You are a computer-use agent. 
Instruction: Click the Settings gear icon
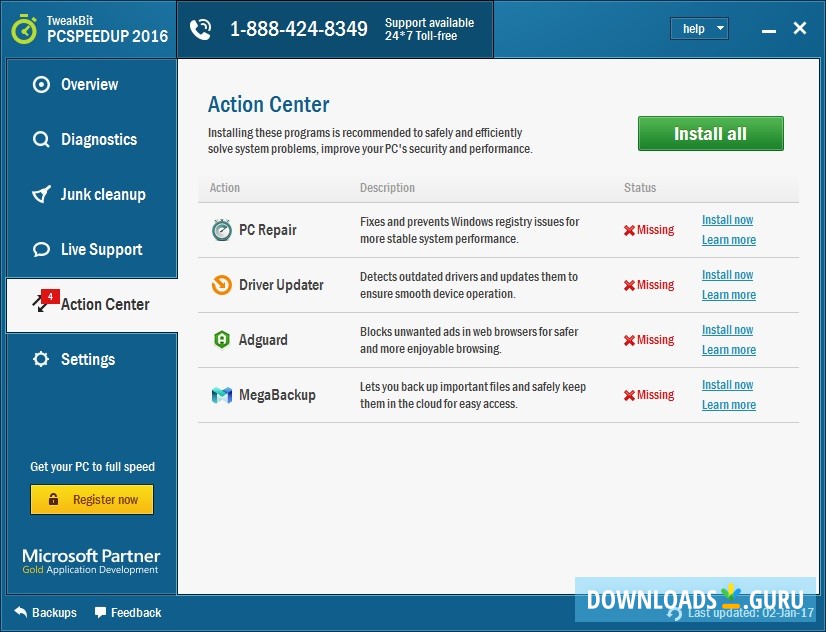(x=41, y=359)
